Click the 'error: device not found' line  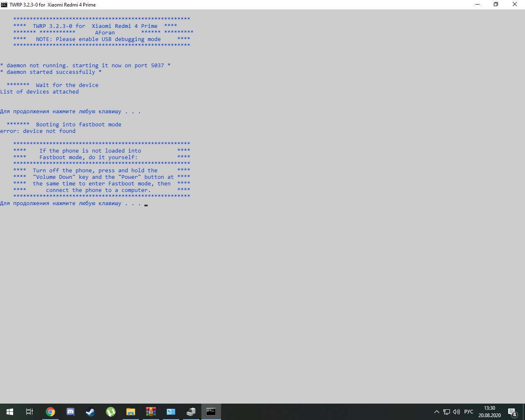pyautogui.click(x=38, y=131)
